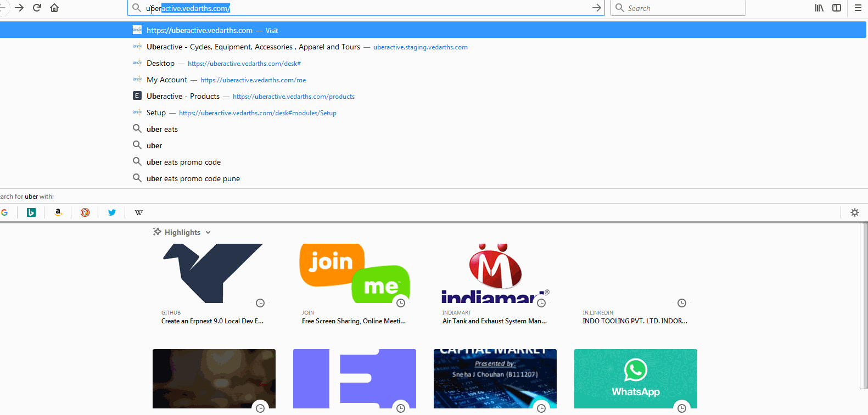Search with the Wikipedia engine icon
Viewport: 868px width, 415px height.
click(139, 212)
